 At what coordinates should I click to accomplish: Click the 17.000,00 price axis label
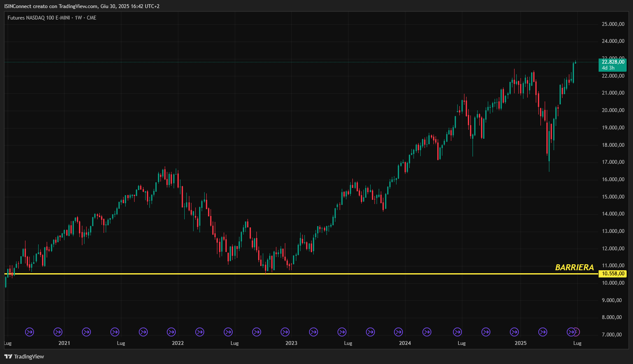(613, 162)
